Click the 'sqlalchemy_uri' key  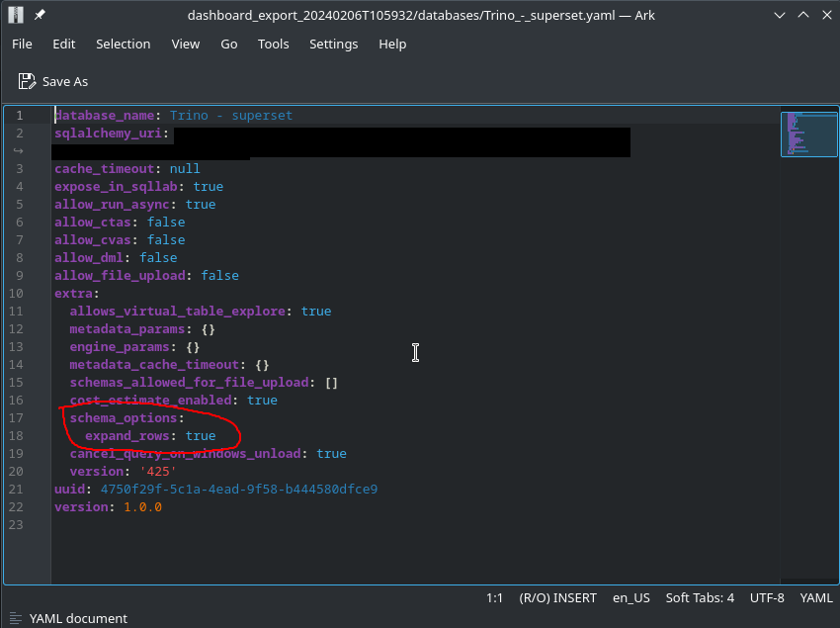(x=109, y=133)
